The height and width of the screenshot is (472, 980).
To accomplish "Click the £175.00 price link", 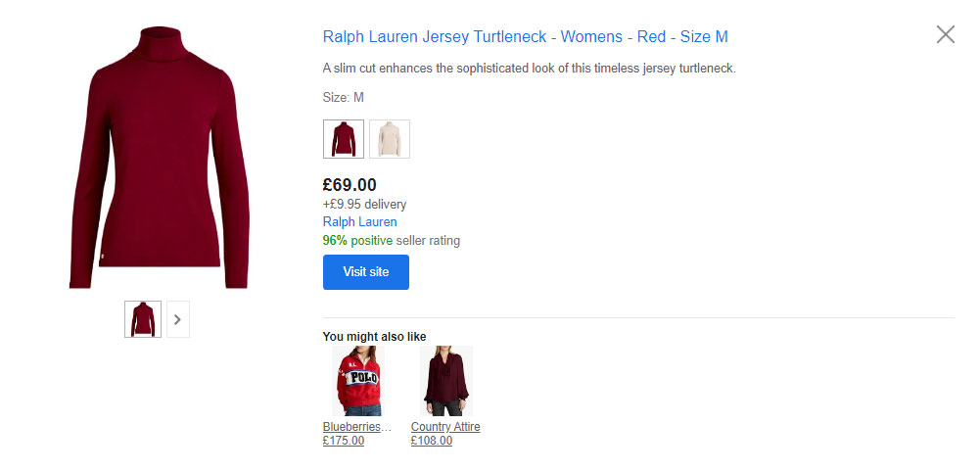I will [x=343, y=441].
